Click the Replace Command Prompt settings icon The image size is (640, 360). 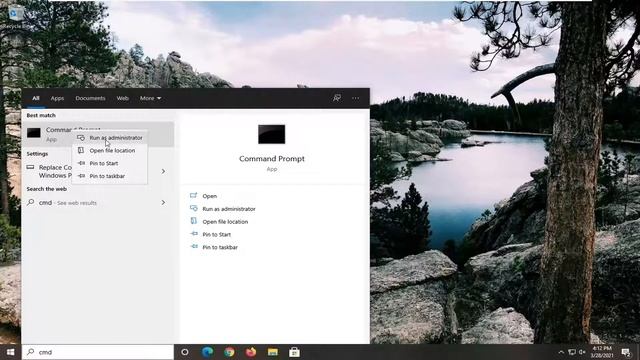(x=31, y=167)
